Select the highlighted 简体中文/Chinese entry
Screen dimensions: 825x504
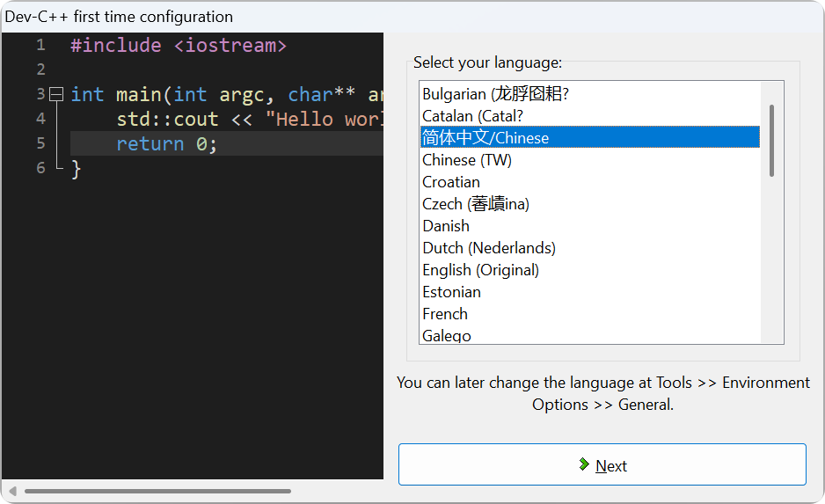coord(590,137)
